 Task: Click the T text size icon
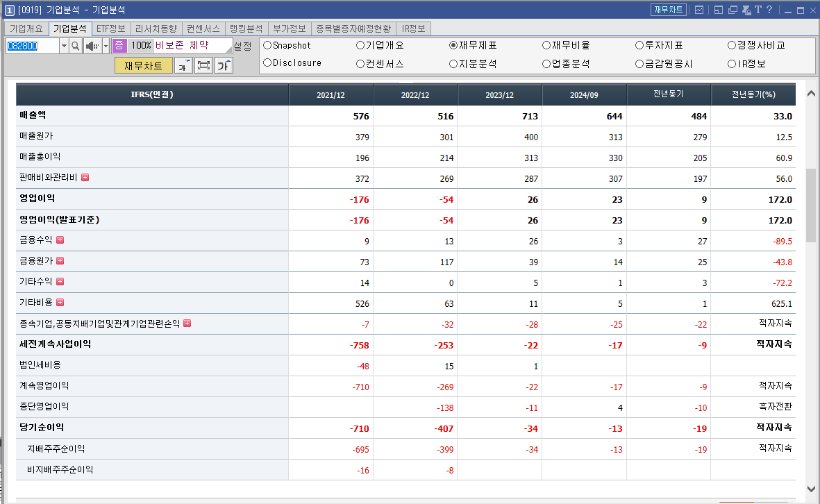(x=758, y=10)
